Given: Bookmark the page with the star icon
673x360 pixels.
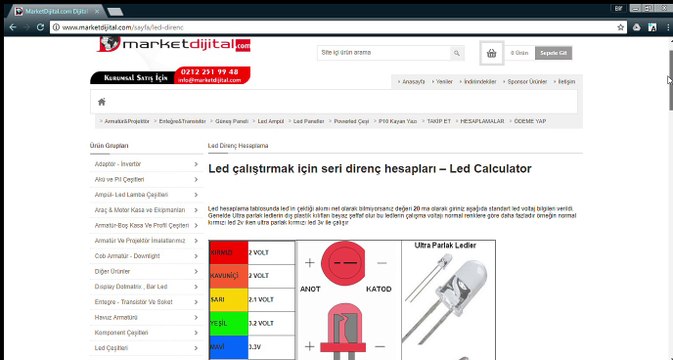Looking at the screenshot, I should 620,27.
